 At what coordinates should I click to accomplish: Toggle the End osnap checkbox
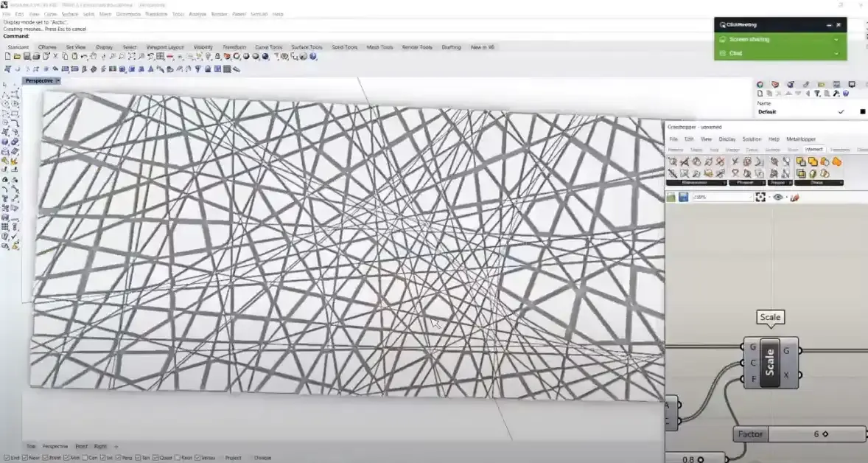click(x=6, y=458)
